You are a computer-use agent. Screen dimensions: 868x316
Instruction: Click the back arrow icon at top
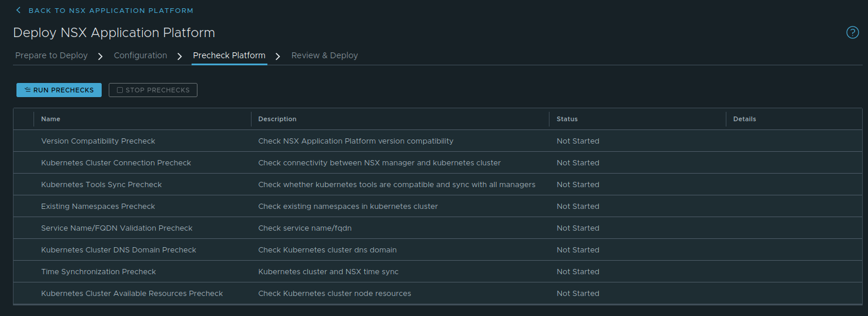(x=18, y=11)
